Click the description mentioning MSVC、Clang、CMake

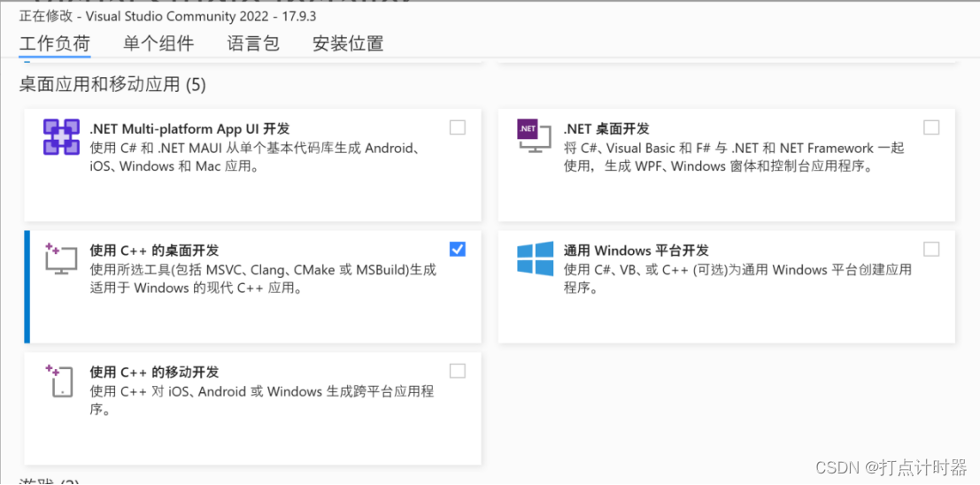click(263, 280)
